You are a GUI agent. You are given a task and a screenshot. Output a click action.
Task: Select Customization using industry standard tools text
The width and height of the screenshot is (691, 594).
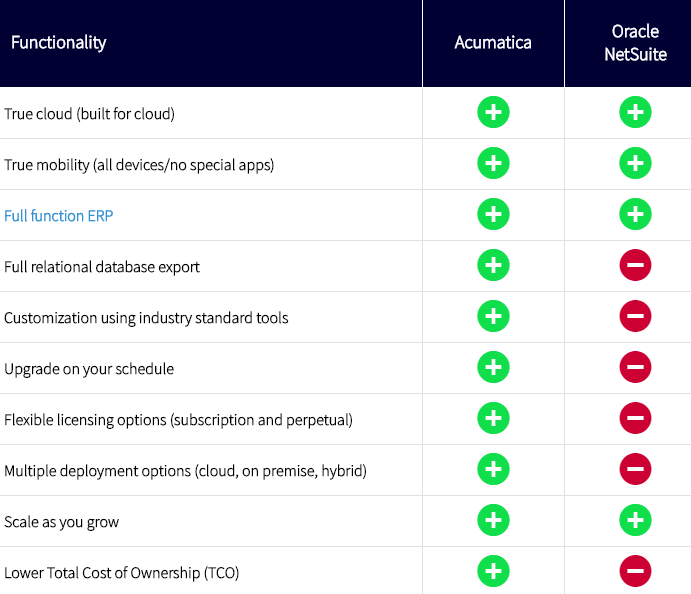[x=146, y=318]
